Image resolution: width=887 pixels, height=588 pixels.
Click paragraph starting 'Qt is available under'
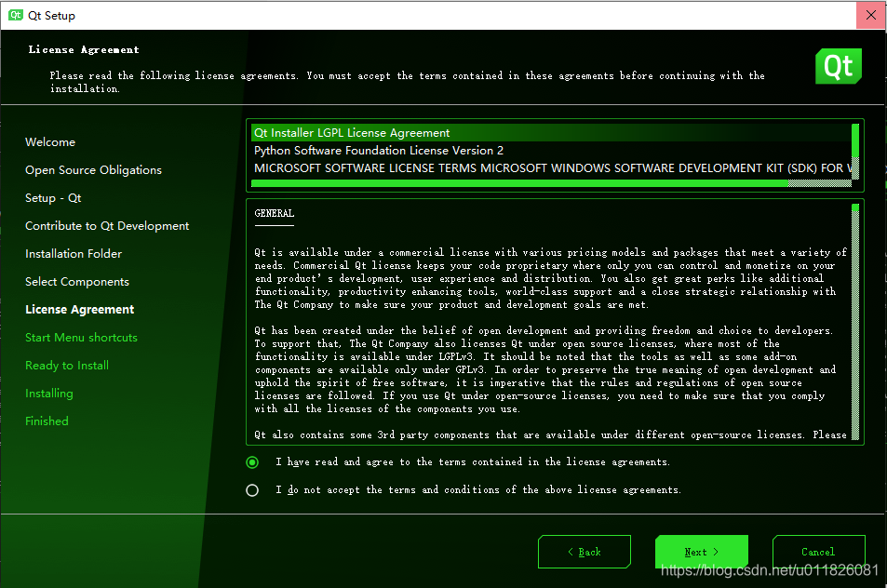[550, 279]
